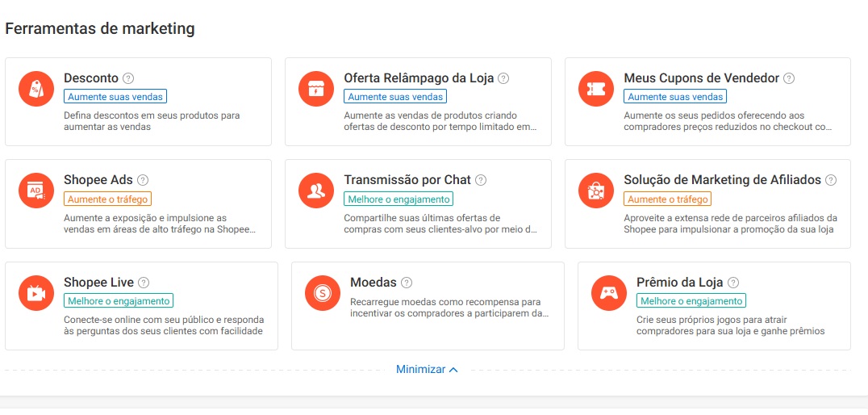Click help icon next to Shopee Live
Image resolution: width=868 pixels, height=415 pixels.
tap(144, 283)
